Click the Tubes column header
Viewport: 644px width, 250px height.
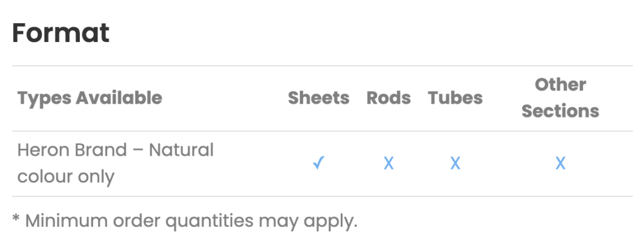tap(455, 98)
